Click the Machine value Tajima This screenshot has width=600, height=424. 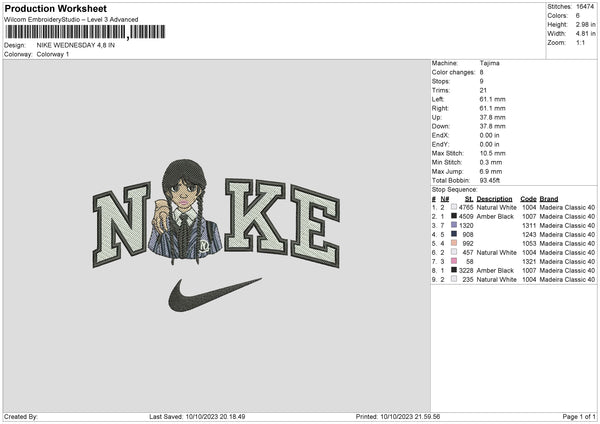[489, 63]
